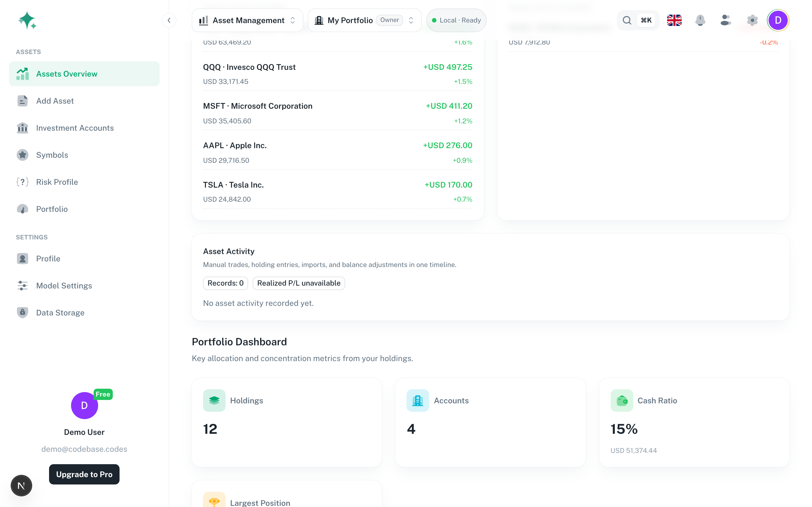The width and height of the screenshot is (812, 507).
Task: Collapse the sidebar with the chevron
Action: pos(169,20)
